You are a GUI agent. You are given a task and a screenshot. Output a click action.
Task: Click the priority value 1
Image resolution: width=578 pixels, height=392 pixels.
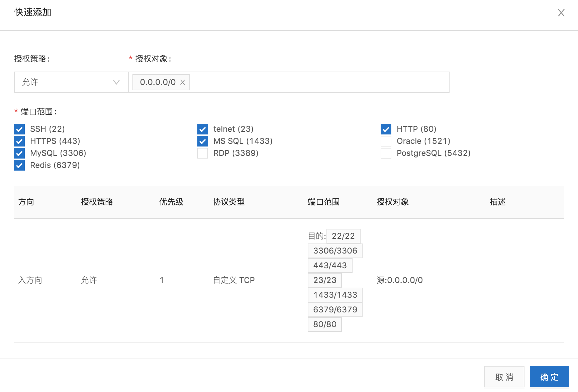[162, 280]
